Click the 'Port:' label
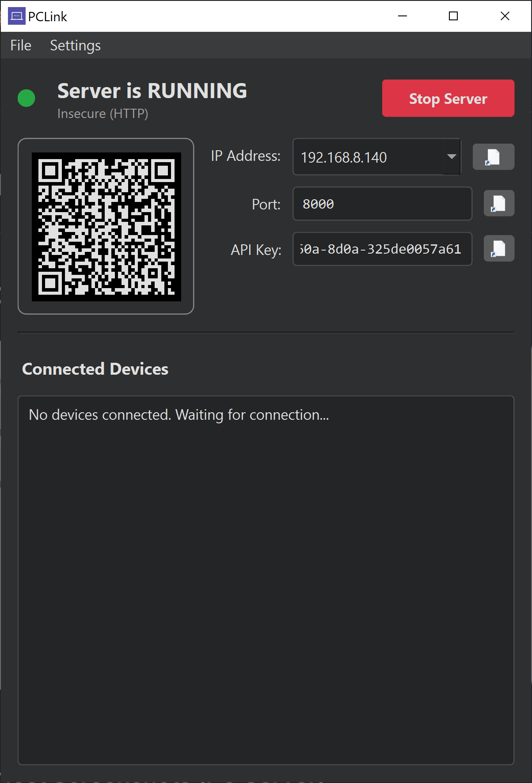 tap(266, 205)
